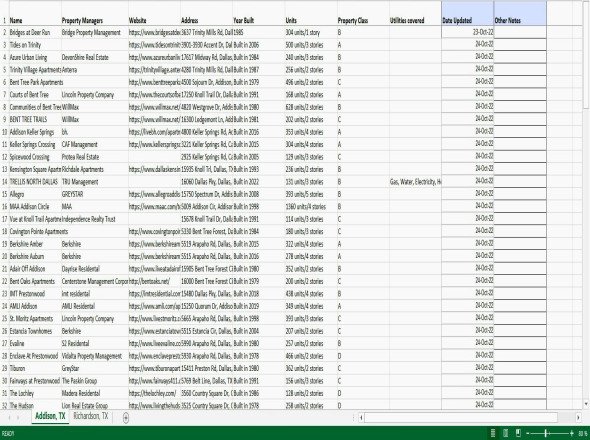Screen dimensions: 590x440
Task: Open the Richardson, TX sheet tab
Action: (91, 416)
